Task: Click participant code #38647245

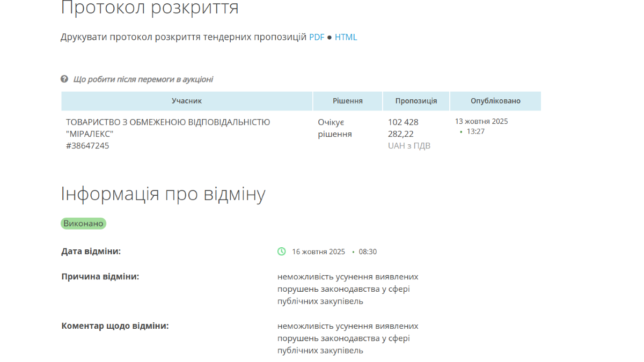Action: click(87, 145)
